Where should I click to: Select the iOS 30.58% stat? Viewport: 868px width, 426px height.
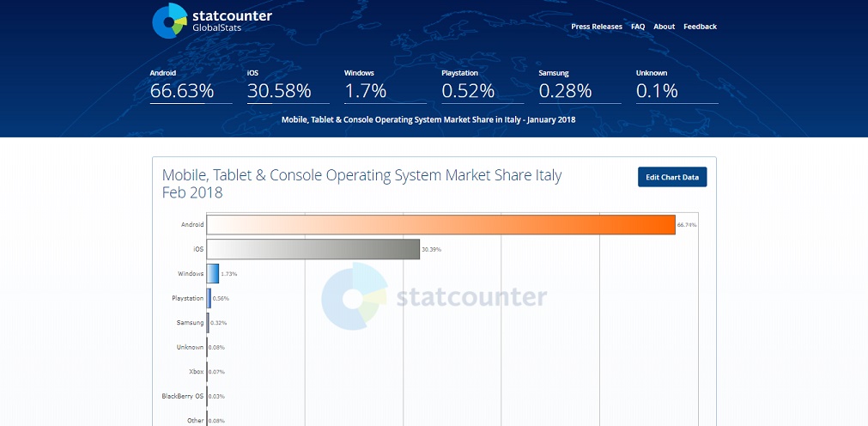click(x=288, y=86)
